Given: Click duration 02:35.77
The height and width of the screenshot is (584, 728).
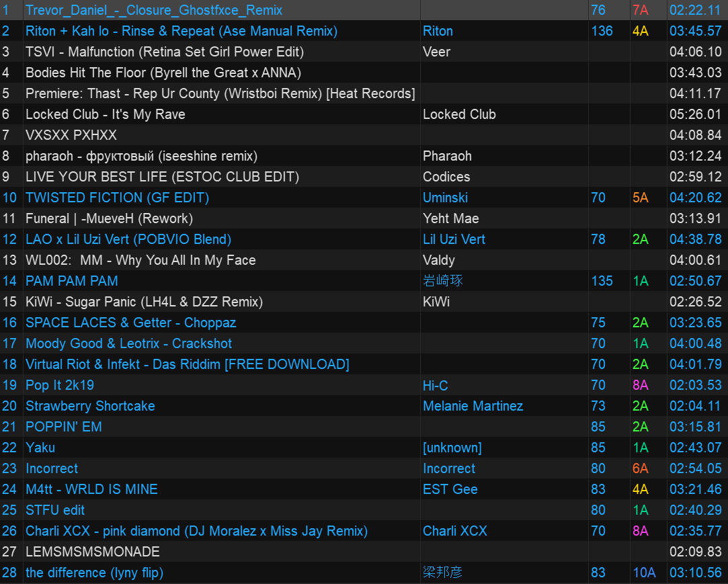Looking at the screenshot, I should pyautogui.click(x=696, y=531).
